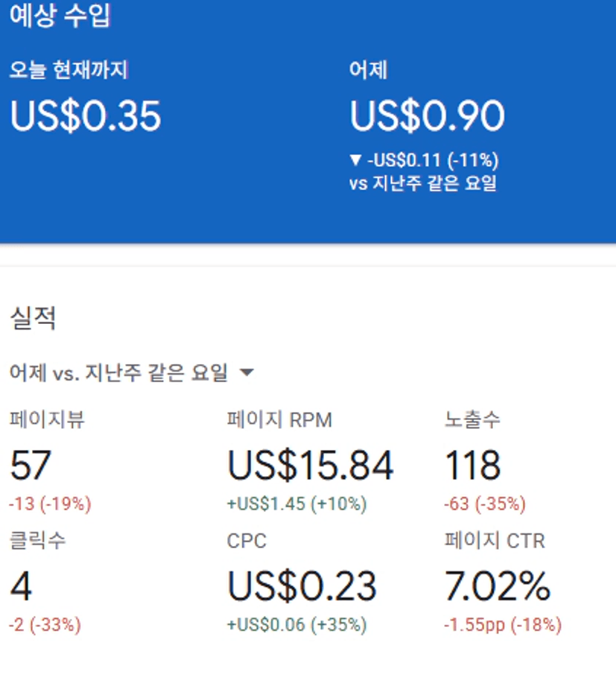Select the 페이지 RPM metric label

click(279, 420)
